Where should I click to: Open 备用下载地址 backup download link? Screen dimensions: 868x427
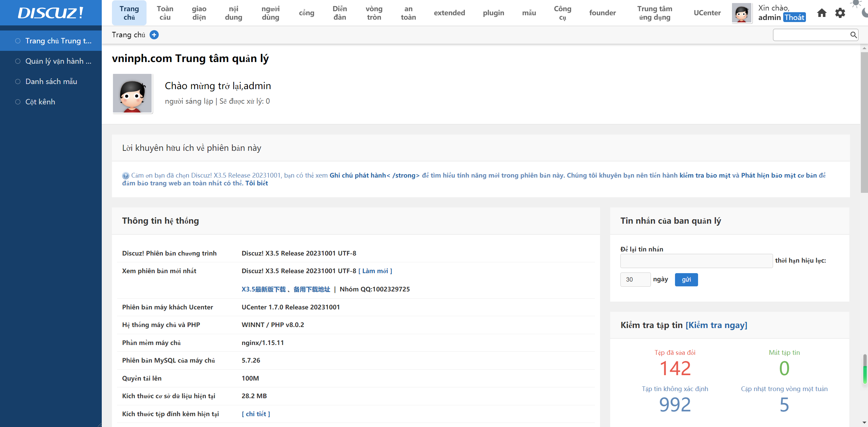[x=311, y=289]
